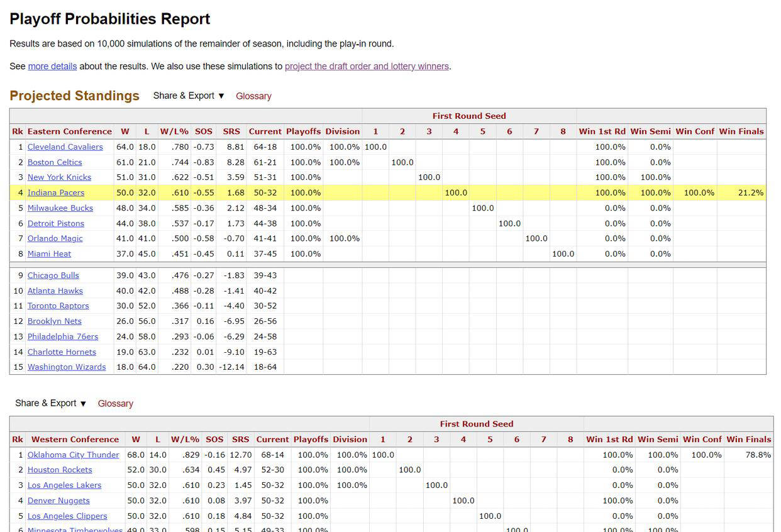The height and width of the screenshot is (532, 781).
Task: Go to New York Knicks page
Action: (59, 177)
